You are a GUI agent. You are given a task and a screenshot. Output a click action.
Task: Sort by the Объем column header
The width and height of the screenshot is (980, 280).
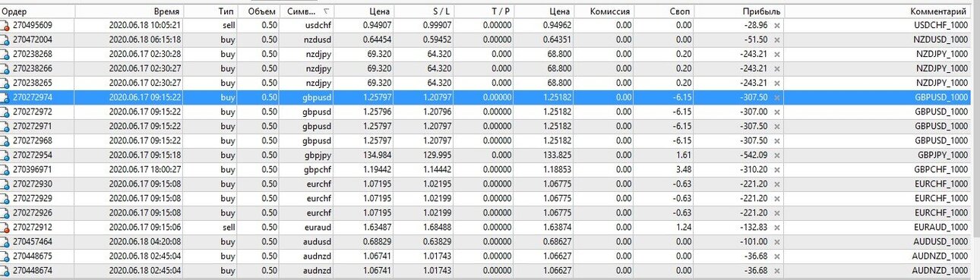[258, 11]
